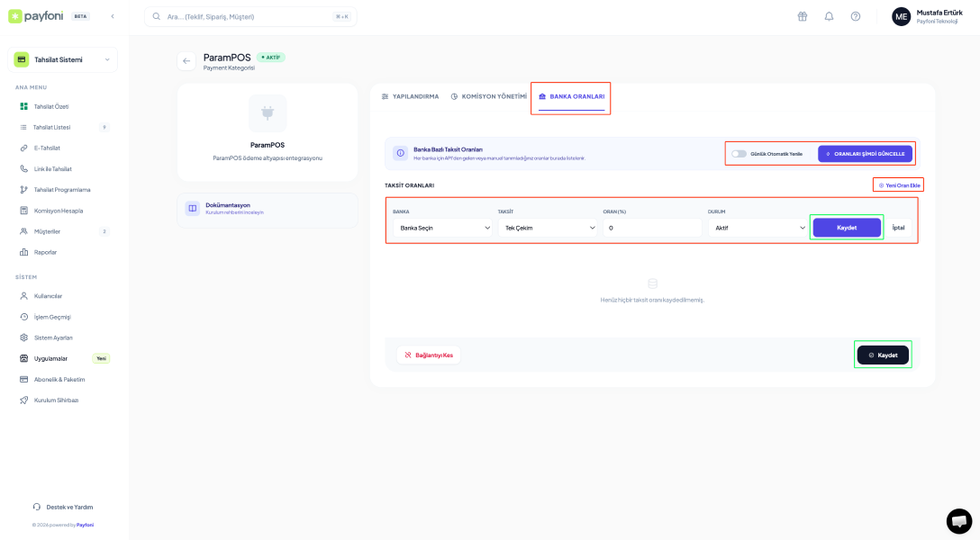This screenshot has width=980, height=540.
Task: Collapse sidebar with chevron icon
Action: tap(113, 16)
